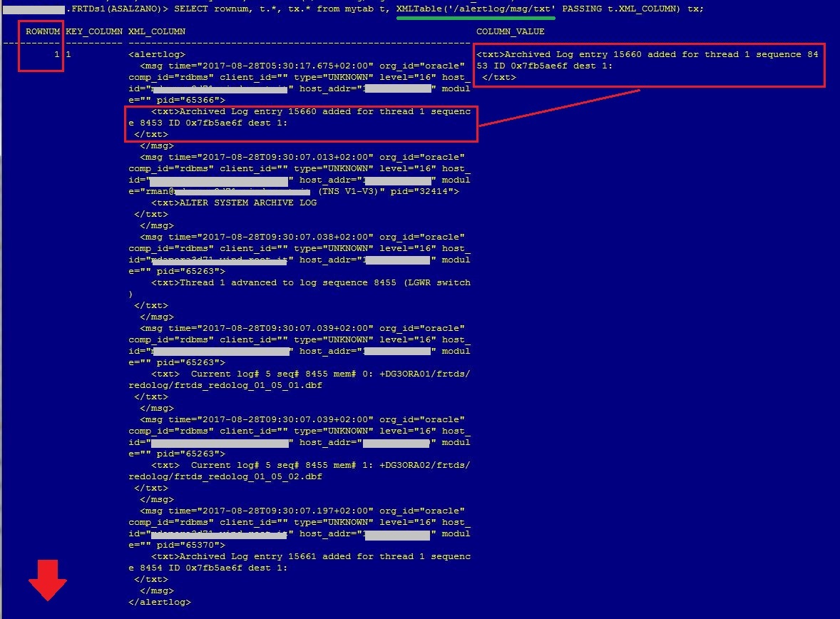The height and width of the screenshot is (619, 840).
Task: Click the opening <alertlog> tag
Action: [x=157, y=55]
